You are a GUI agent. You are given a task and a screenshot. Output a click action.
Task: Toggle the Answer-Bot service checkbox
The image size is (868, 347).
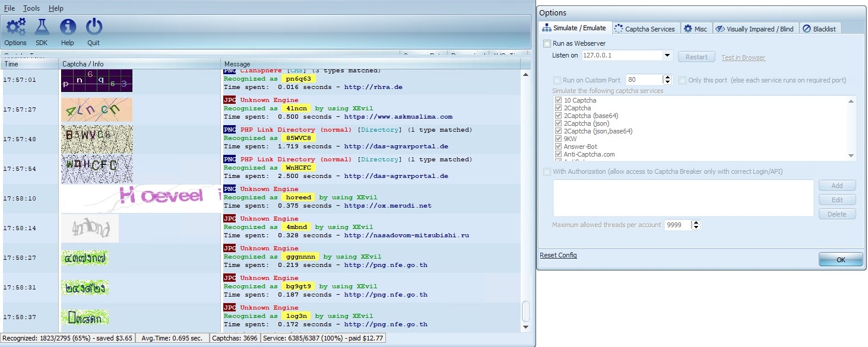coord(558,147)
